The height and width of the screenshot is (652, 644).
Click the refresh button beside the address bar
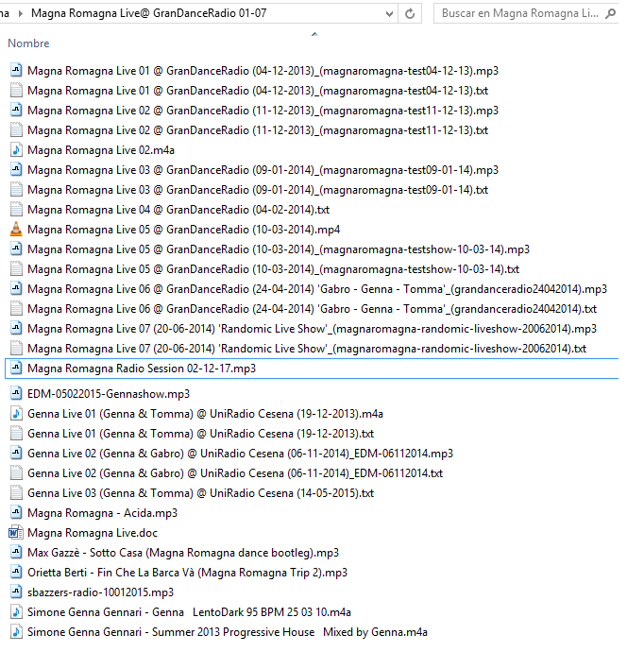point(410,14)
